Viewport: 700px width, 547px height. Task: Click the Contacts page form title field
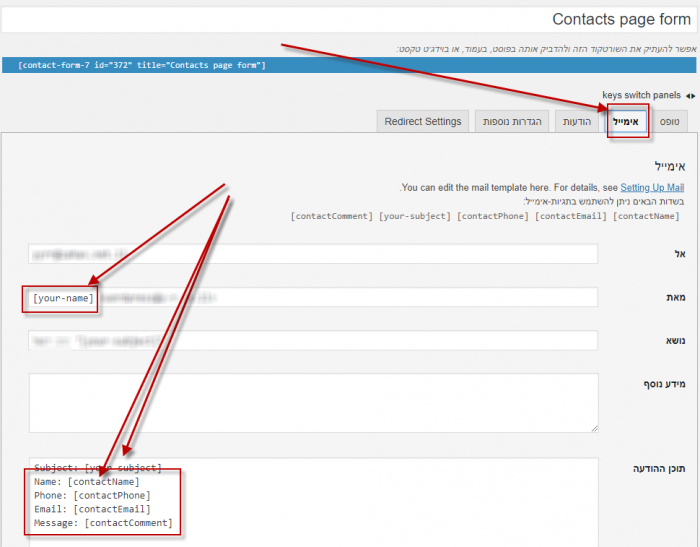350,19
